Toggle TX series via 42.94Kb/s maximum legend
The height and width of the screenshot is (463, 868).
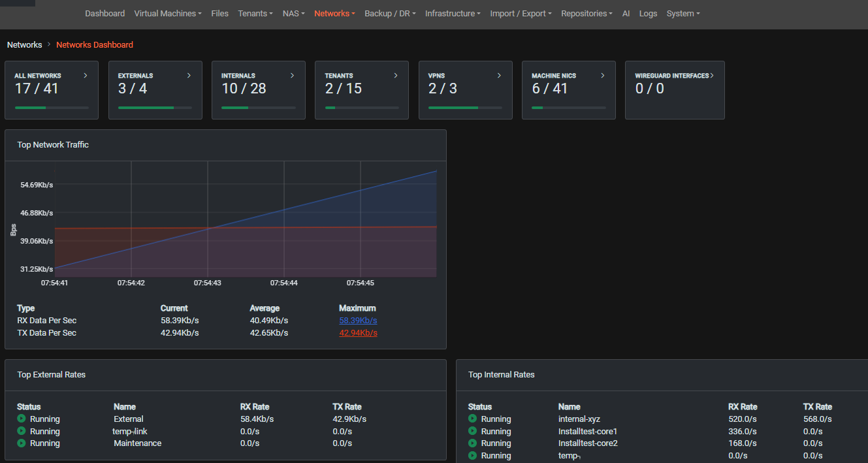click(358, 333)
